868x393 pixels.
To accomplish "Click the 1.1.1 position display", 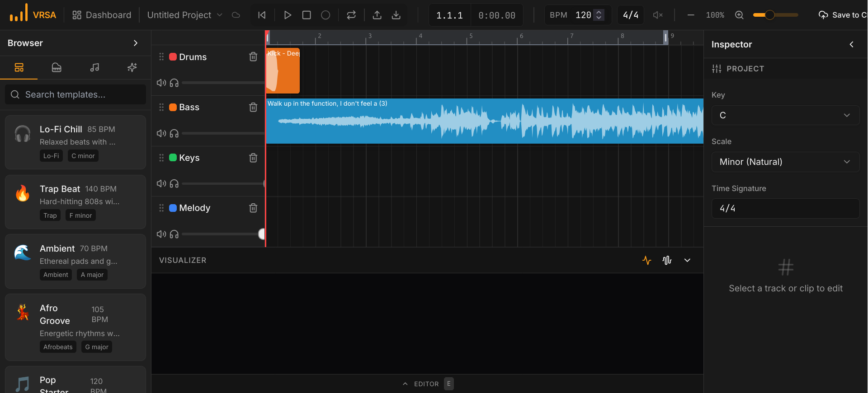I will point(449,15).
